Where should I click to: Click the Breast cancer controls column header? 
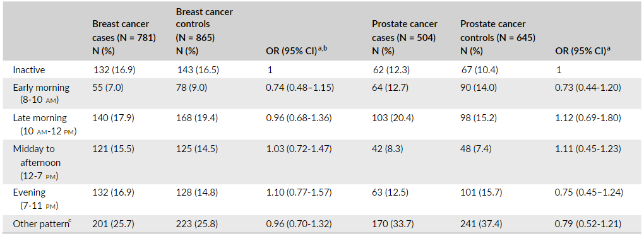[x=204, y=32]
